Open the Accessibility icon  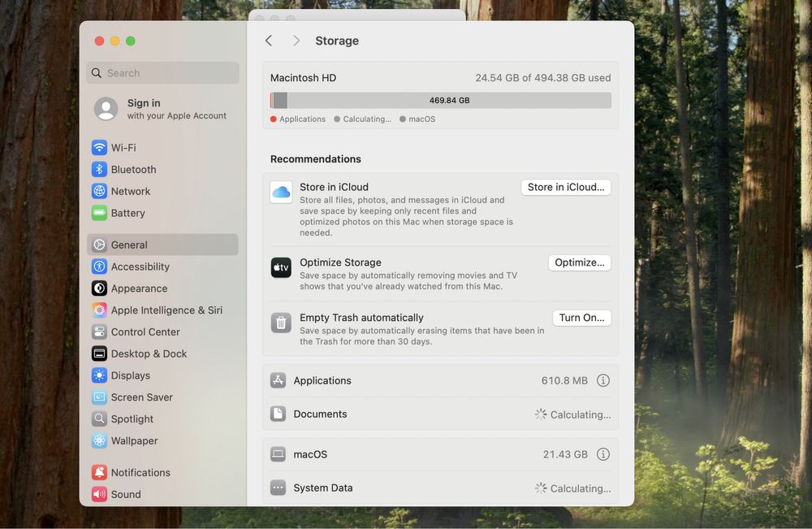(99, 267)
